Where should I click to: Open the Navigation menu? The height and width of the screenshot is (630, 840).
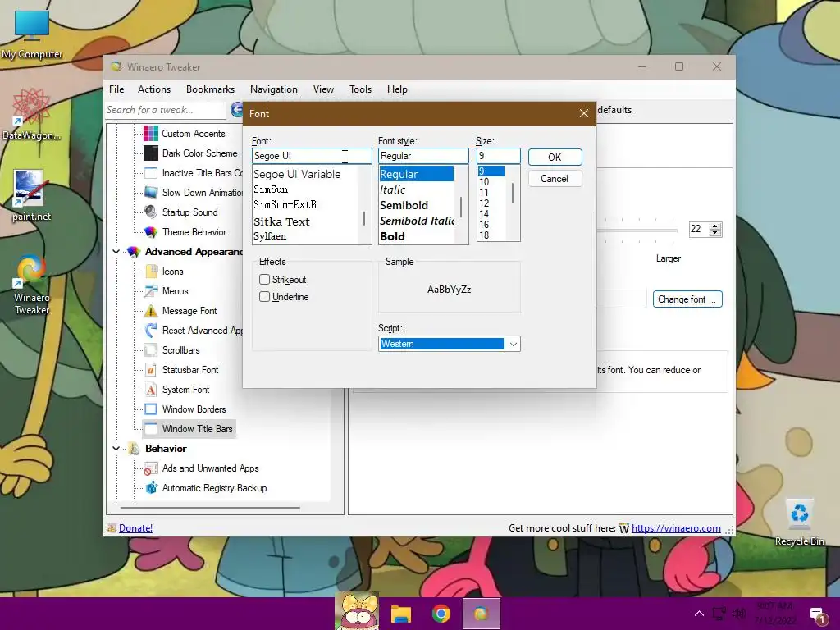click(x=274, y=89)
